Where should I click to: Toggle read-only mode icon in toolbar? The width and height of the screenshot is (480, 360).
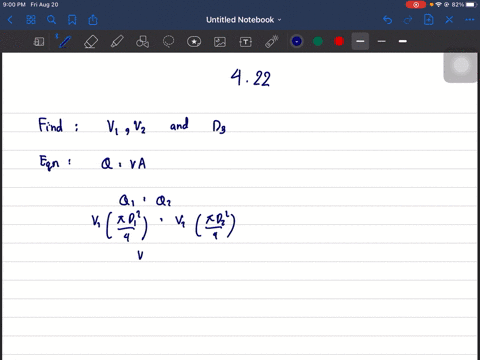point(39,42)
